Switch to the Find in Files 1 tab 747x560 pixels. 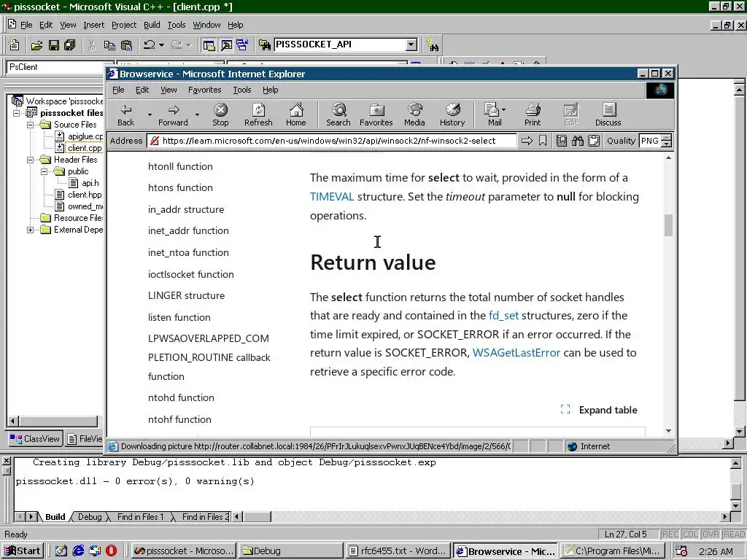click(x=140, y=517)
